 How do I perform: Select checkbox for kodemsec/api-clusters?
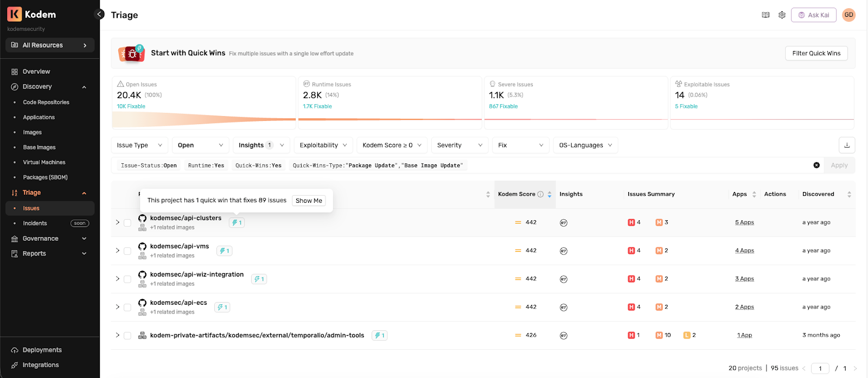point(127,223)
